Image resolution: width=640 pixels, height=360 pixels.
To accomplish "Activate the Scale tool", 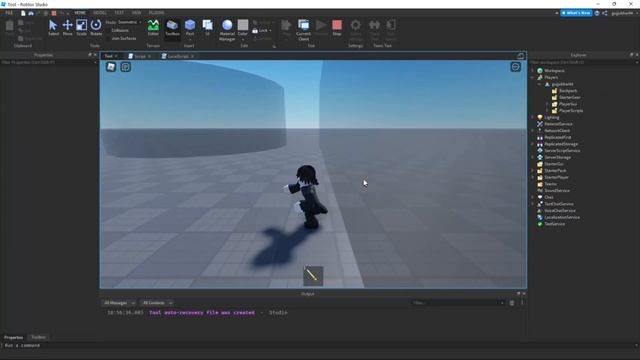I will tap(82, 28).
